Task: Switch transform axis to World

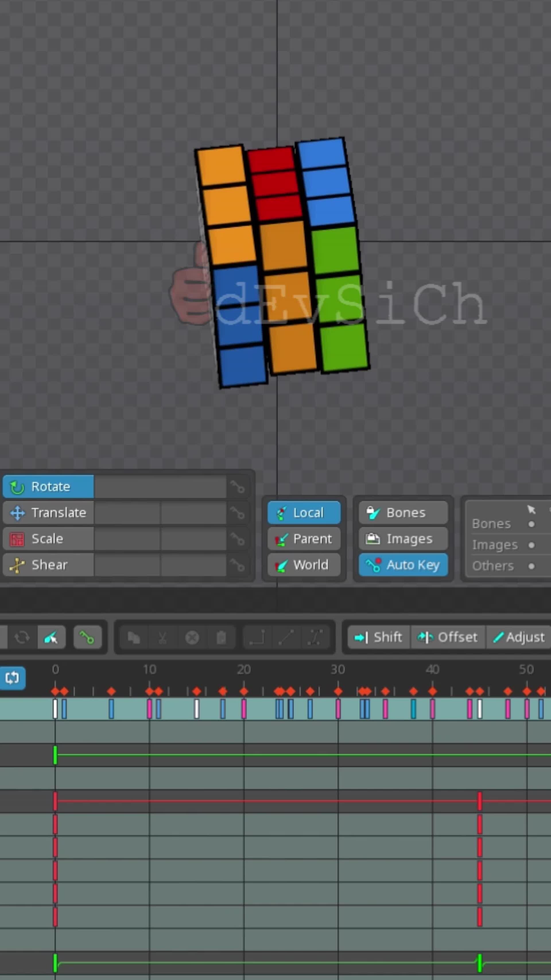Action: pyautogui.click(x=304, y=565)
